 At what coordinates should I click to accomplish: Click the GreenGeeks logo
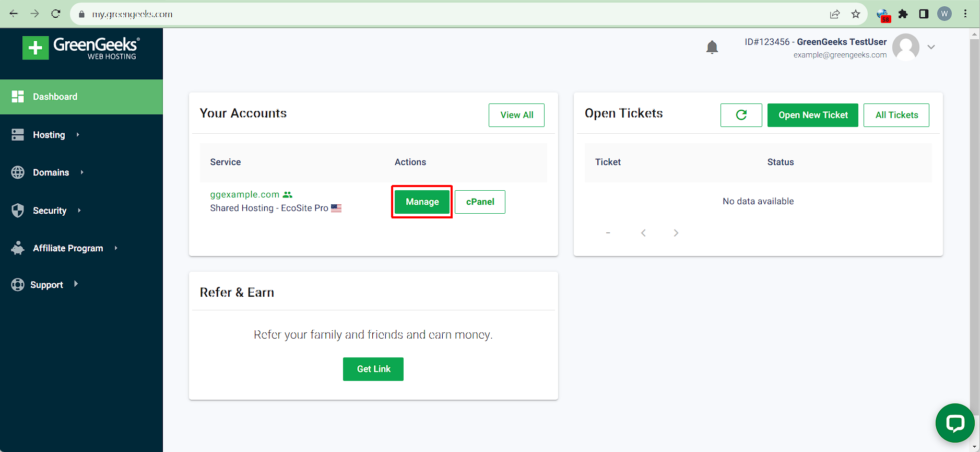coord(81,48)
